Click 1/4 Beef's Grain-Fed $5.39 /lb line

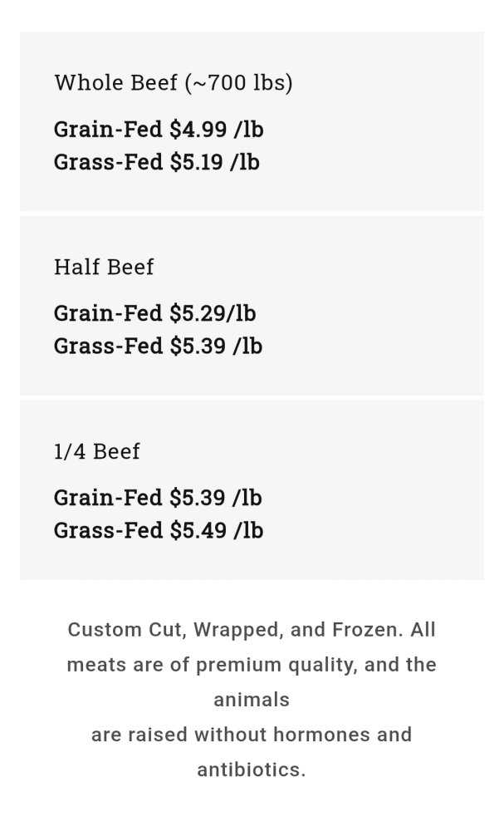[x=158, y=498]
